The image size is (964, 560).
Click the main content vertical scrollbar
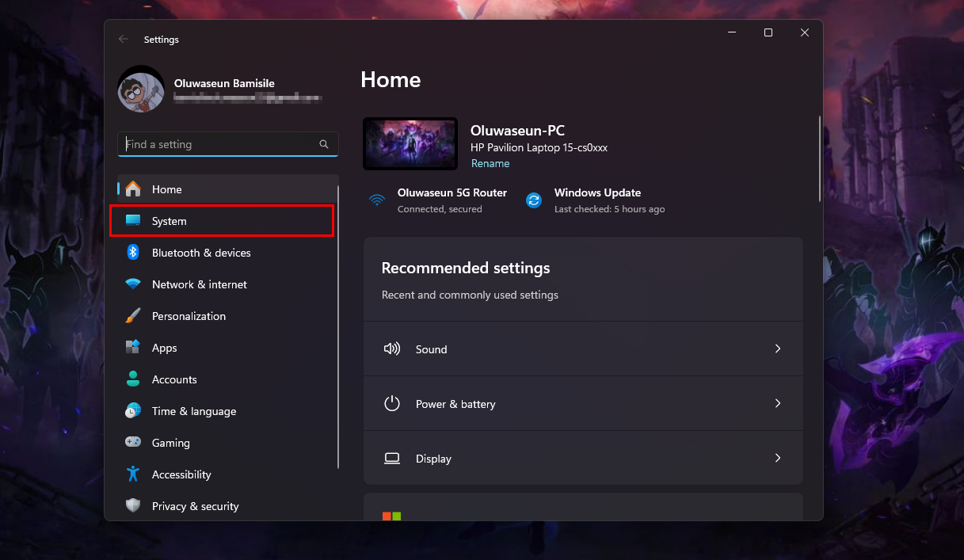pos(820,158)
